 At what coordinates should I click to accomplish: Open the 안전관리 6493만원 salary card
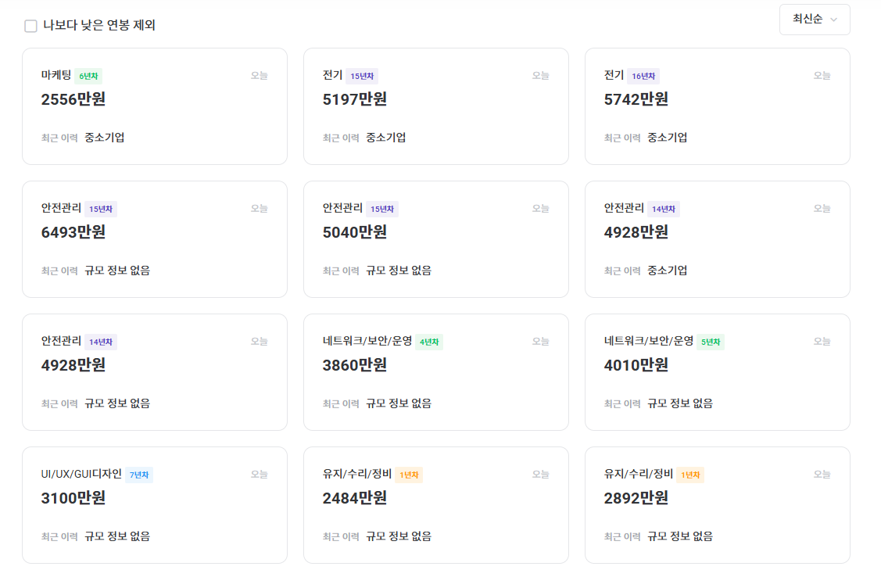(x=154, y=239)
